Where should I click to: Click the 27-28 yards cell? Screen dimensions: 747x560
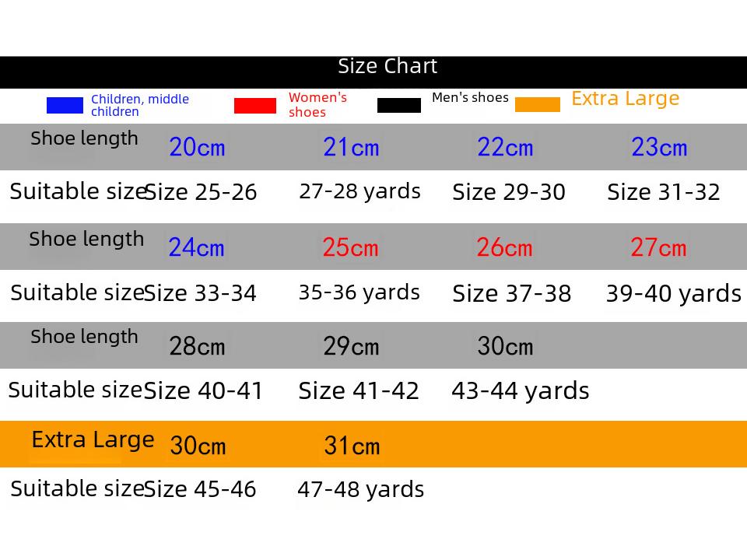coord(359,191)
